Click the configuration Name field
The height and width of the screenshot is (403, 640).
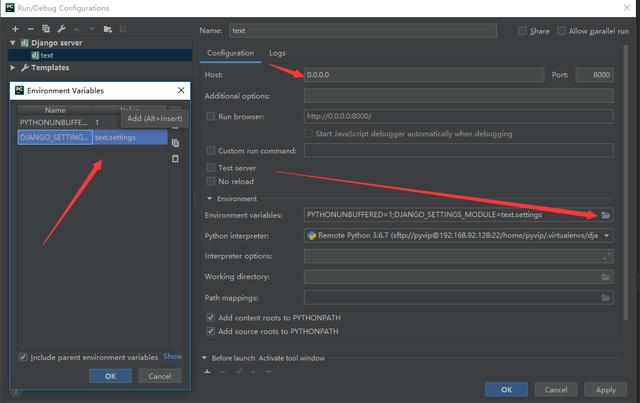(363, 31)
